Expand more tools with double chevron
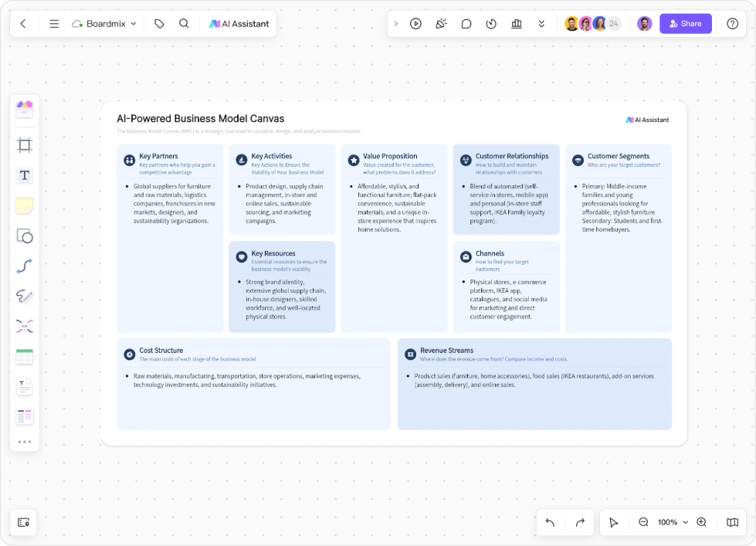 click(x=541, y=24)
